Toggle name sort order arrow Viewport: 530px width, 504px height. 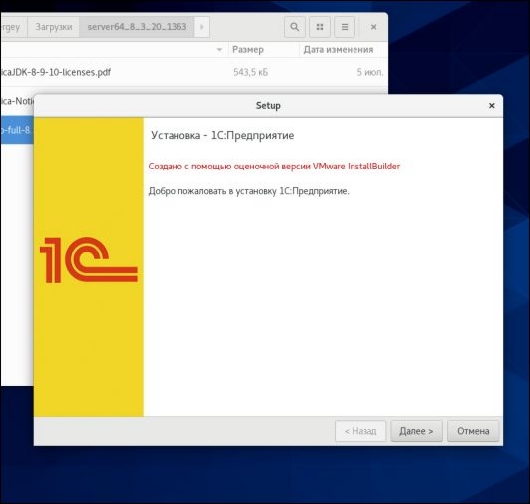pyautogui.click(x=219, y=50)
